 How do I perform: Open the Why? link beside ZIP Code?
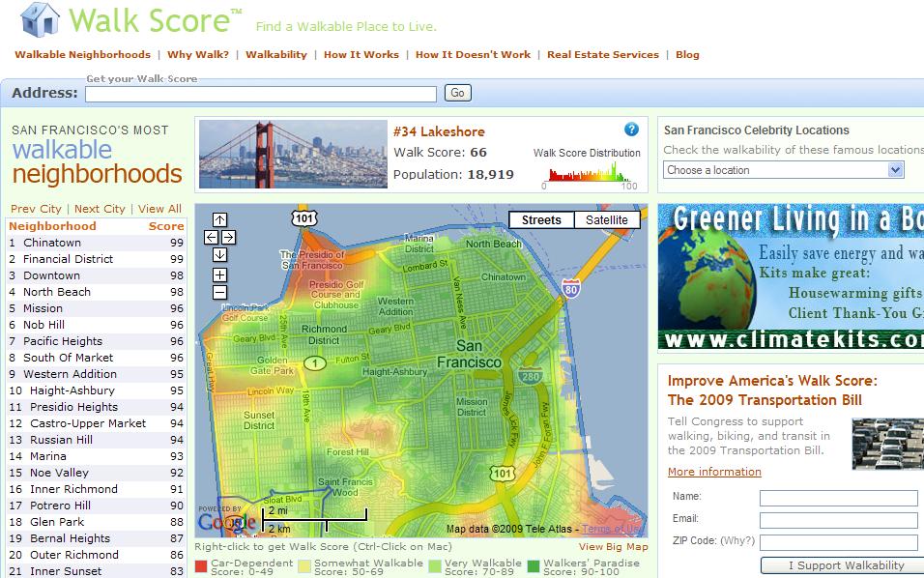point(737,540)
